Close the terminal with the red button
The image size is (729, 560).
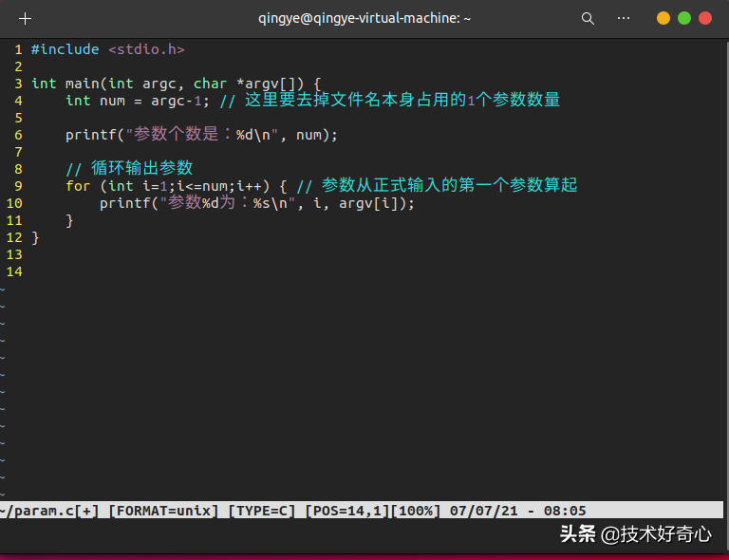(705, 18)
